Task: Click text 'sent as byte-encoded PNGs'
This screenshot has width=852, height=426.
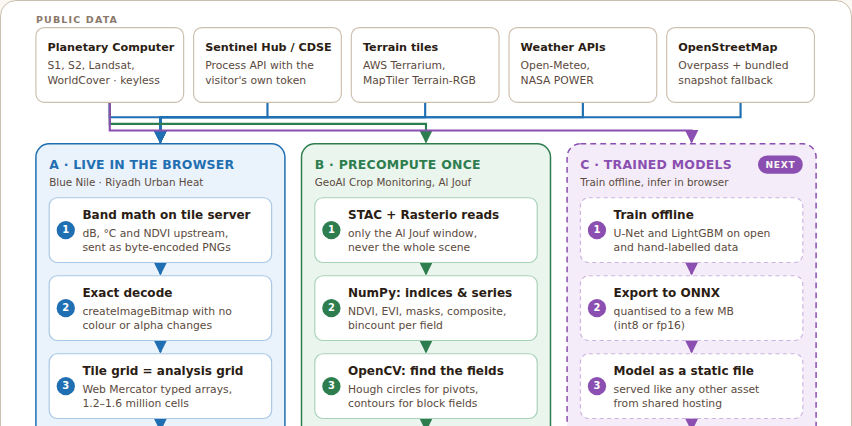Action: [x=156, y=248]
